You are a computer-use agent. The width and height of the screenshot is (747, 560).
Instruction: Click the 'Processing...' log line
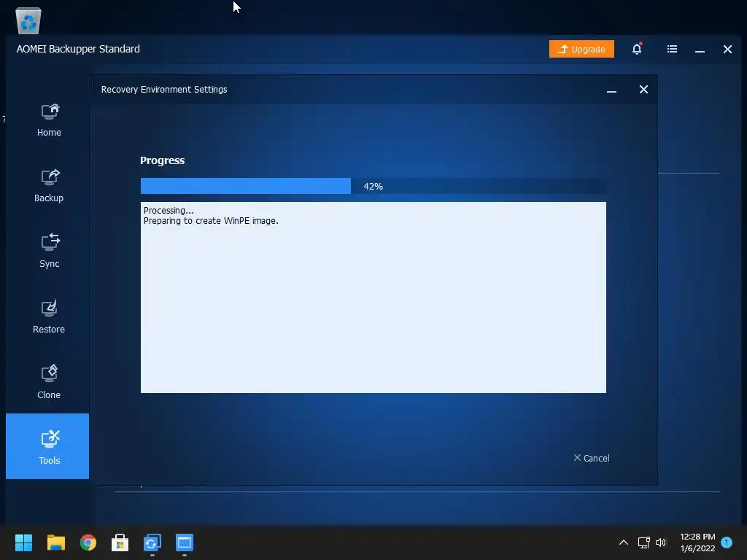point(169,211)
